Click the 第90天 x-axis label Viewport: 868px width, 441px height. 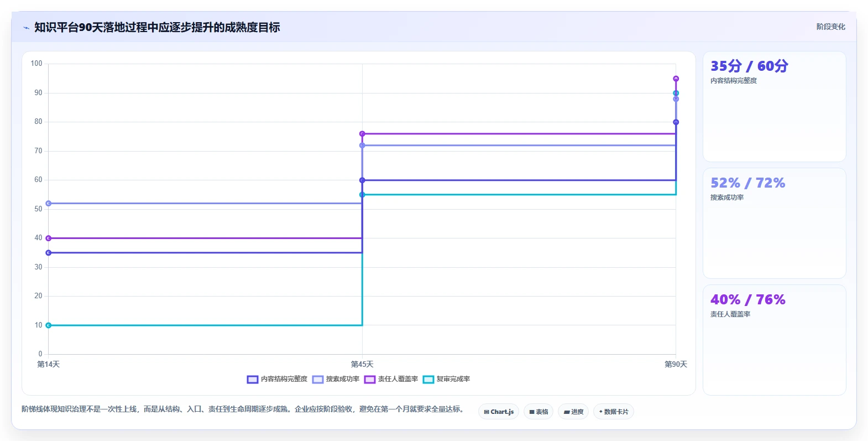pyautogui.click(x=676, y=364)
